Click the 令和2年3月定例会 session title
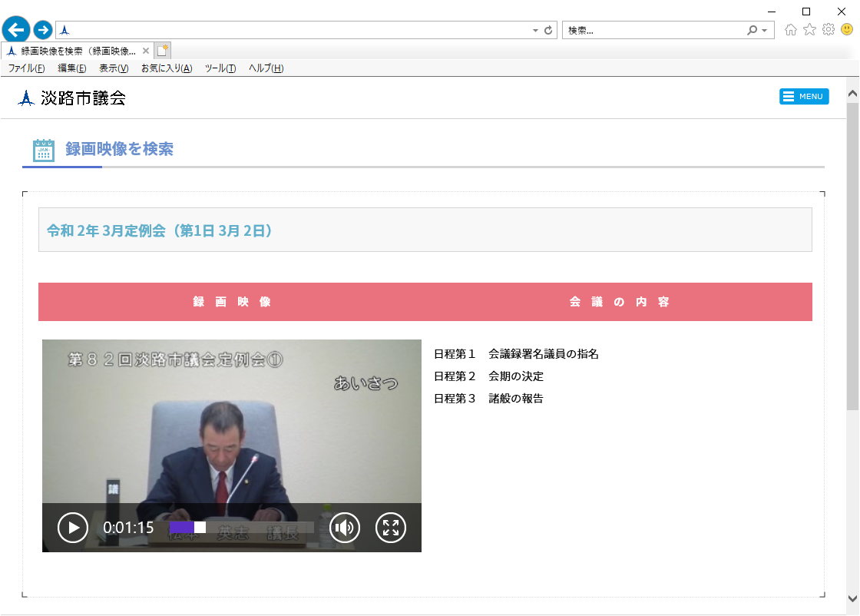Image resolution: width=860 pixels, height=616 pixels. coord(160,231)
